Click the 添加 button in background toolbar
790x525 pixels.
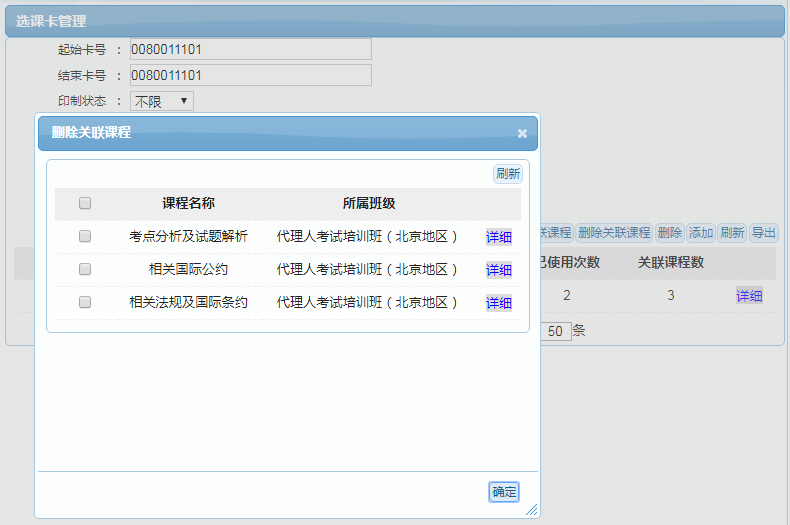pos(701,233)
